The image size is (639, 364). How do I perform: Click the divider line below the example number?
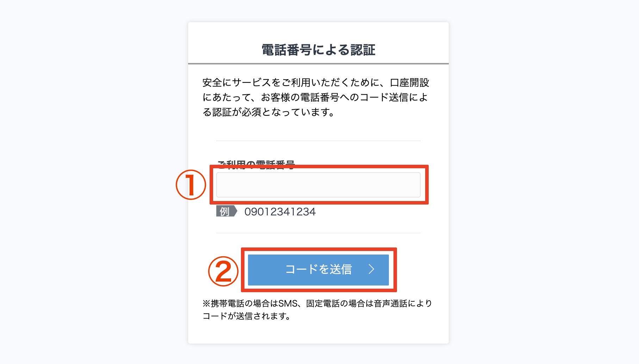click(x=318, y=233)
